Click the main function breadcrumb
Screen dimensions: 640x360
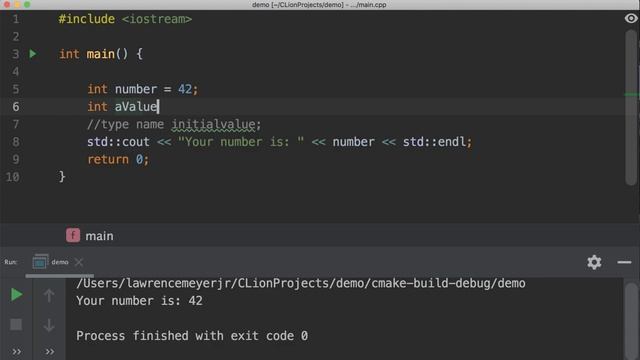tap(99, 236)
